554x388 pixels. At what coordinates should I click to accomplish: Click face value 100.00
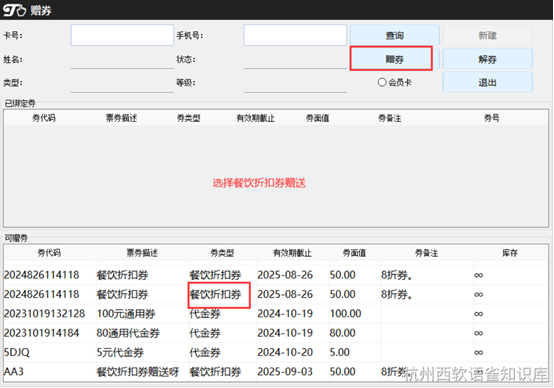tap(346, 313)
